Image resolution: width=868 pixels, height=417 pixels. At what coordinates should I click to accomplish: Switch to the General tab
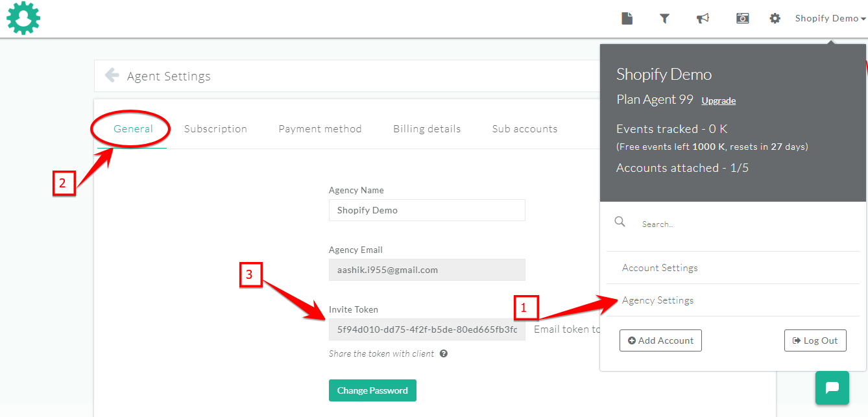133,128
